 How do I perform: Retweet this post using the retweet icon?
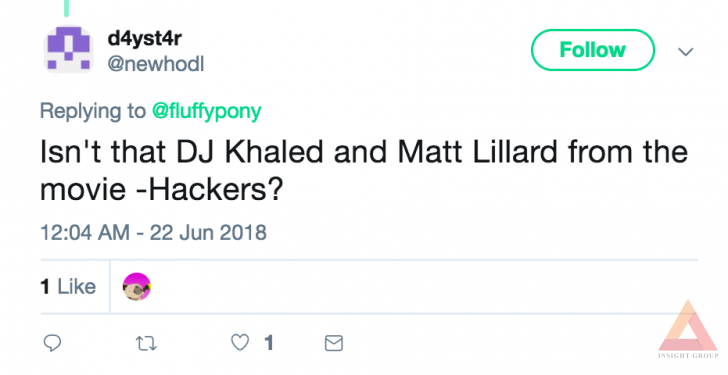coord(146,343)
